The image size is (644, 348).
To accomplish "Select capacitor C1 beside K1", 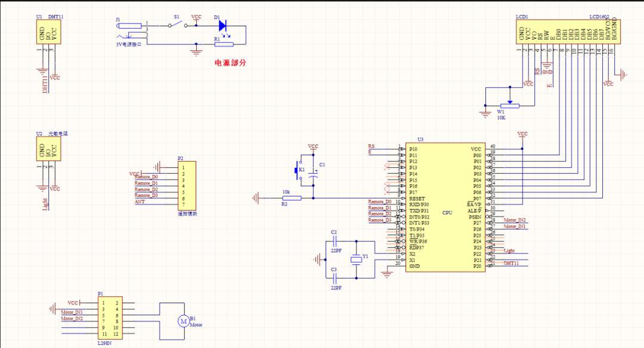I will [314, 174].
